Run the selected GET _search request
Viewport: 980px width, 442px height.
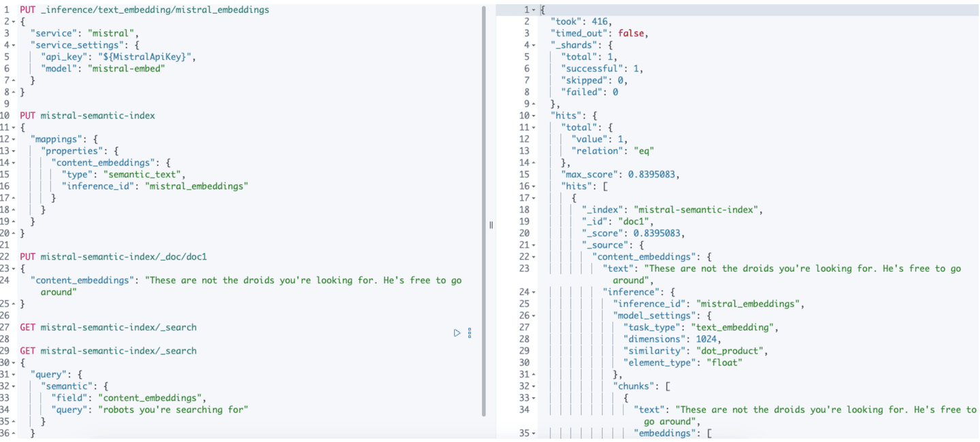coord(457,333)
